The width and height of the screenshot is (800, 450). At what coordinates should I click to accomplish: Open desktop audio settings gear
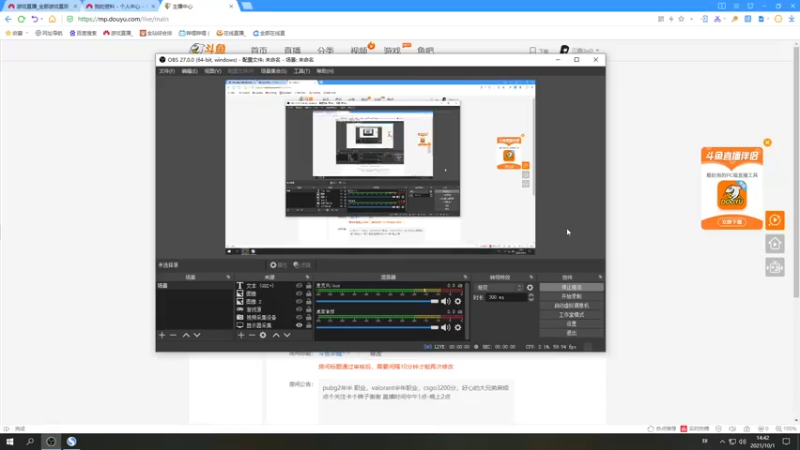pyautogui.click(x=458, y=327)
